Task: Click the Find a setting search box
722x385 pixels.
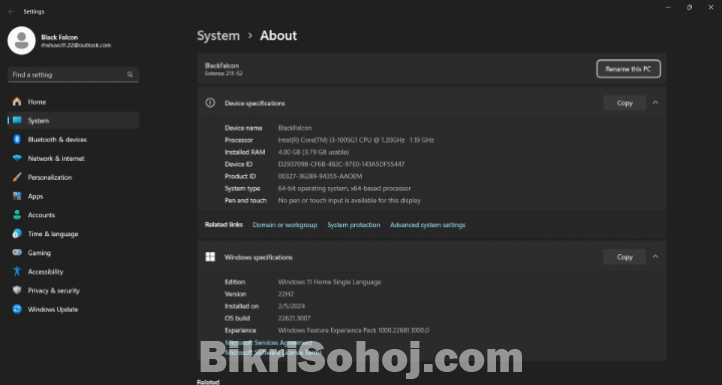Action: click(x=73, y=75)
